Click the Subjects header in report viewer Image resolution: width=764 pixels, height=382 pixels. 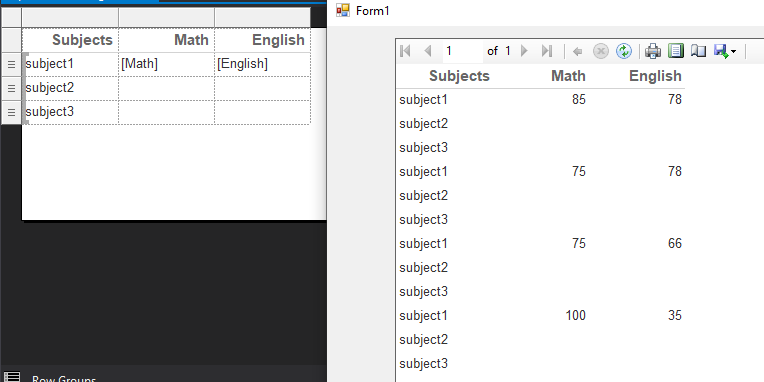[459, 76]
